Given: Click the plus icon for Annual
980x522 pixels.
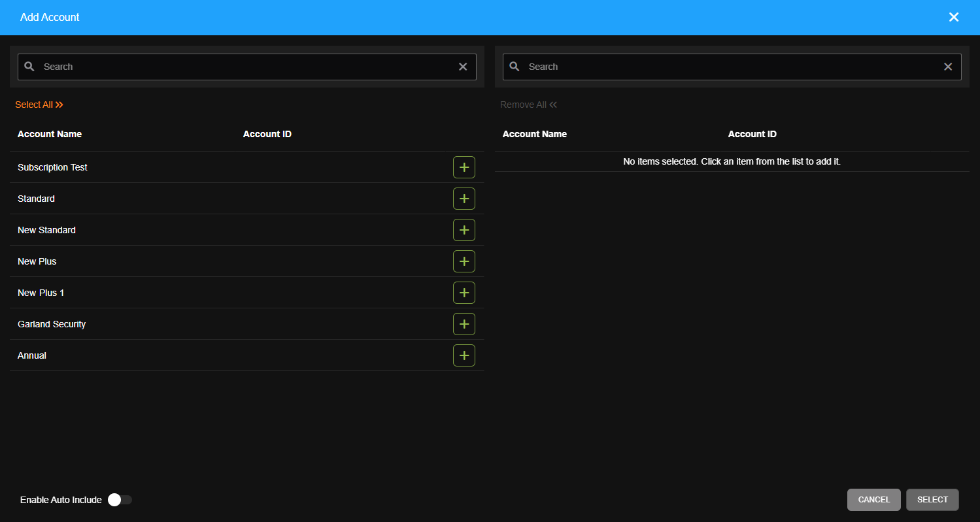Looking at the screenshot, I should tap(464, 355).
